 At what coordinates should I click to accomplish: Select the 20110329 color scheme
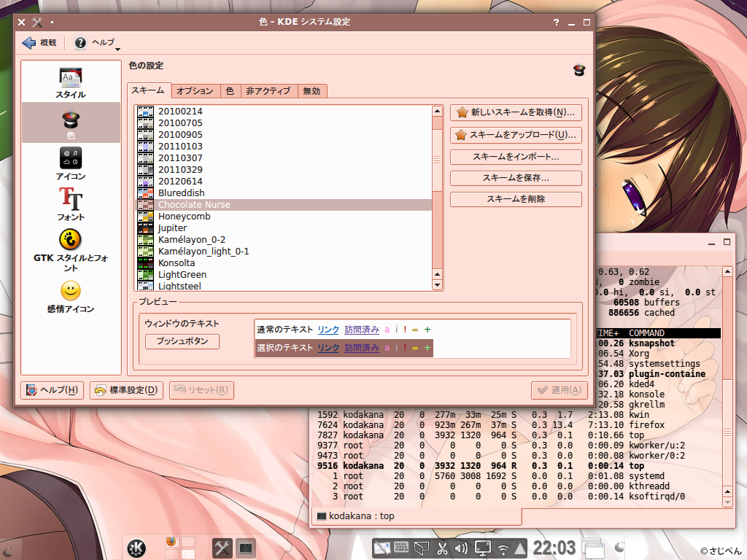pyautogui.click(x=284, y=169)
